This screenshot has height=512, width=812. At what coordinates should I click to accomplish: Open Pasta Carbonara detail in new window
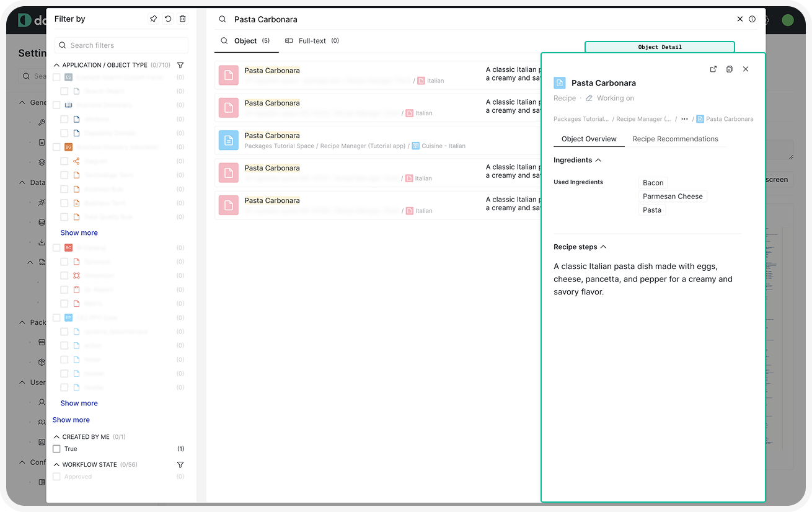click(713, 69)
